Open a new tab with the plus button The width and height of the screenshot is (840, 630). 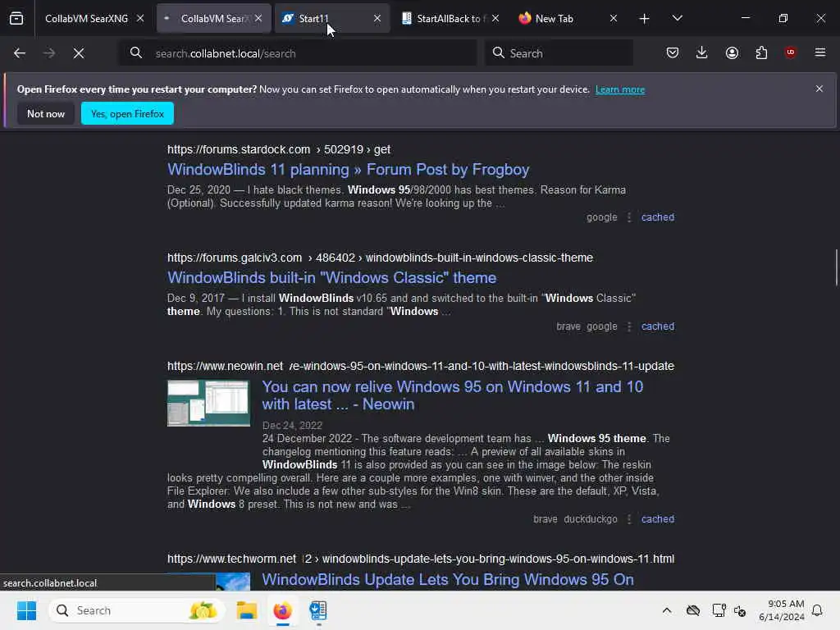pyautogui.click(x=645, y=19)
